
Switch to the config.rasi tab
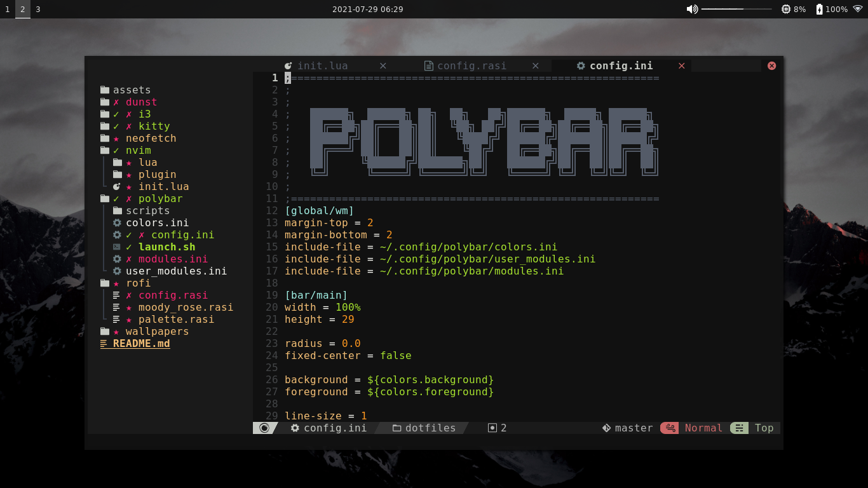click(x=471, y=66)
